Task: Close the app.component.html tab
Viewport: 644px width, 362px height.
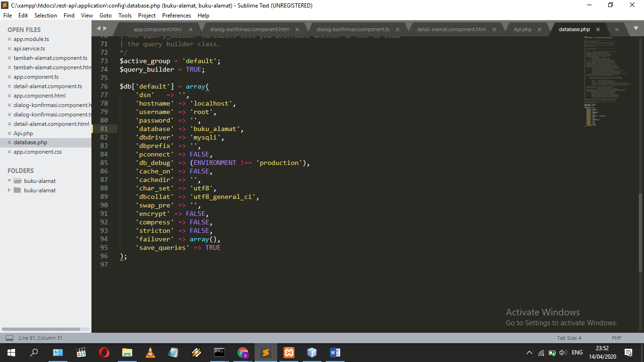Action: [191, 29]
